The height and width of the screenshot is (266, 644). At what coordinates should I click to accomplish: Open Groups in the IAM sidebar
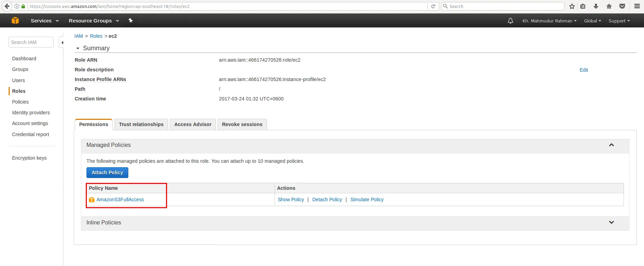point(20,69)
